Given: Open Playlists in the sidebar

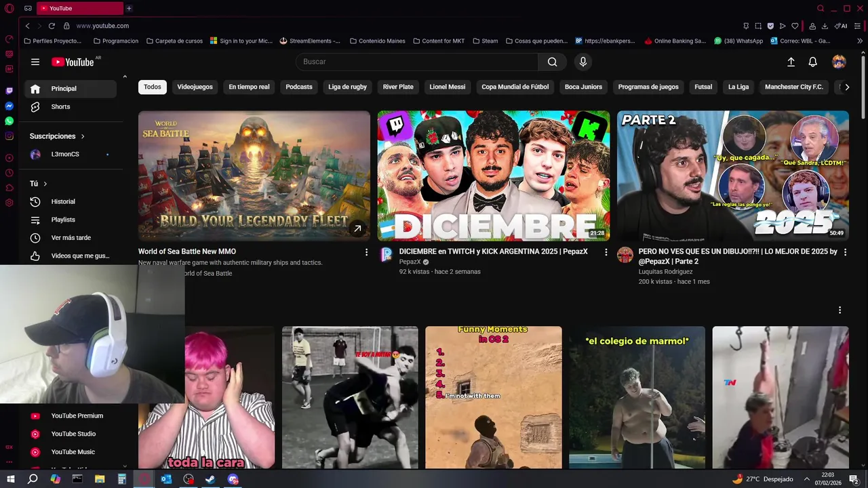Looking at the screenshot, I should point(71,220).
